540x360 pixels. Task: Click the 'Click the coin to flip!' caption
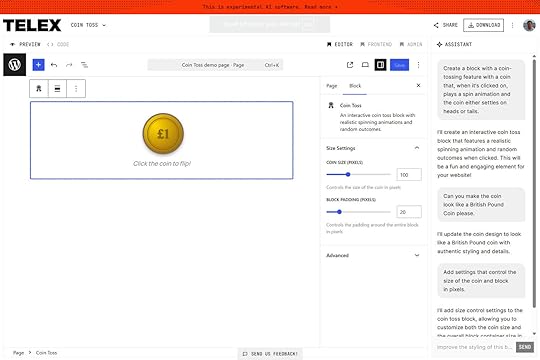point(162,164)
